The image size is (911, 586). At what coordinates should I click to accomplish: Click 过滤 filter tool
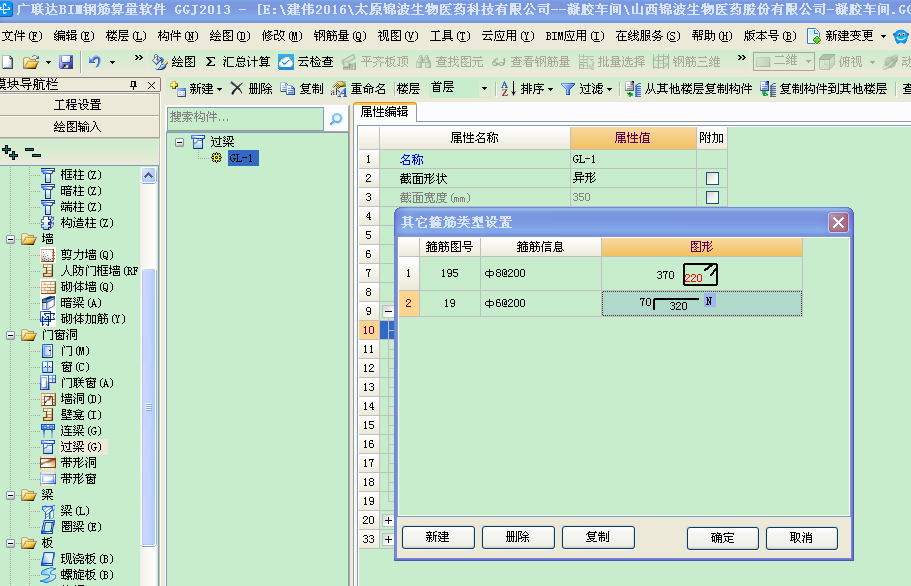[x=587, y=88]
